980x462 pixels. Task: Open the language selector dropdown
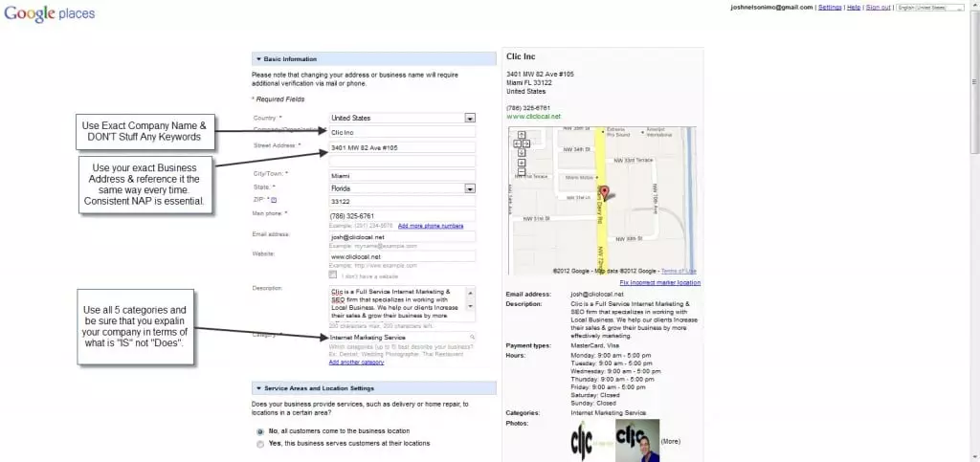tap(932, 8)
